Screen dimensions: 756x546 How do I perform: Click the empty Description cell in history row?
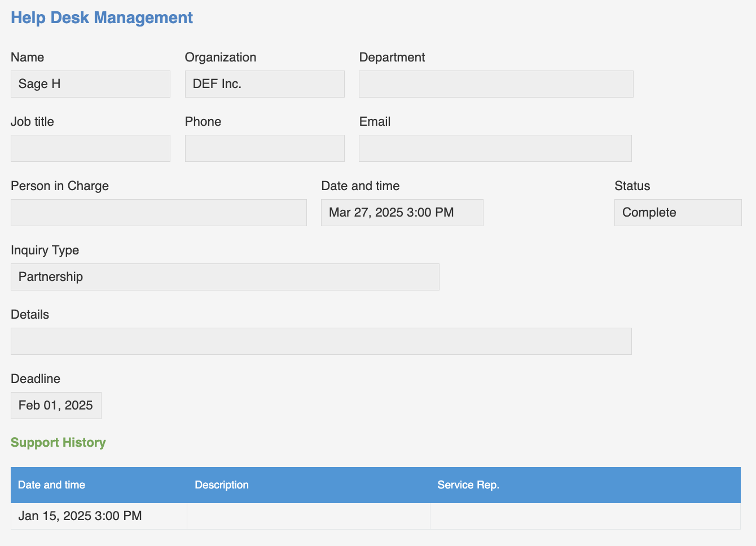308,516
